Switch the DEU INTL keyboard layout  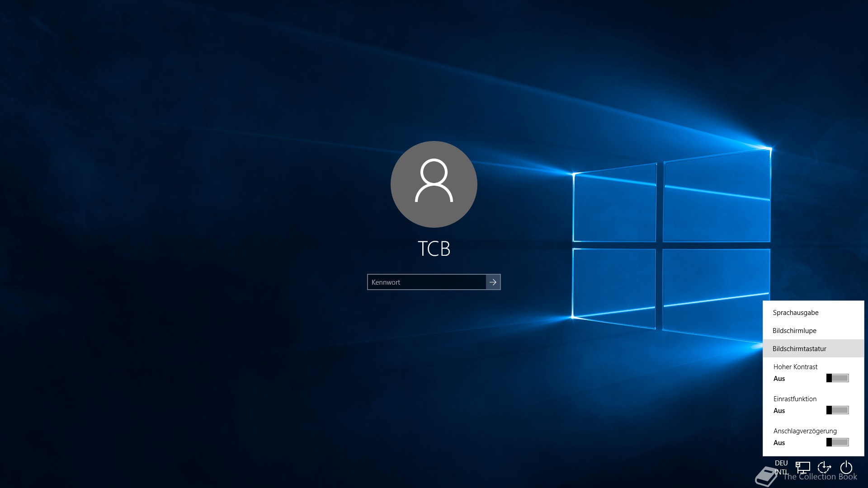tap(781, 468)
